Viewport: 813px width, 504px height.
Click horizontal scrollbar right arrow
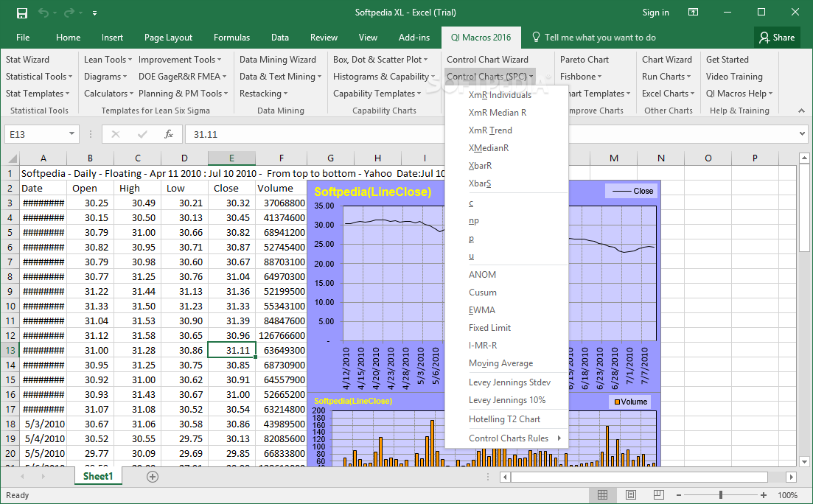point(791,477)
